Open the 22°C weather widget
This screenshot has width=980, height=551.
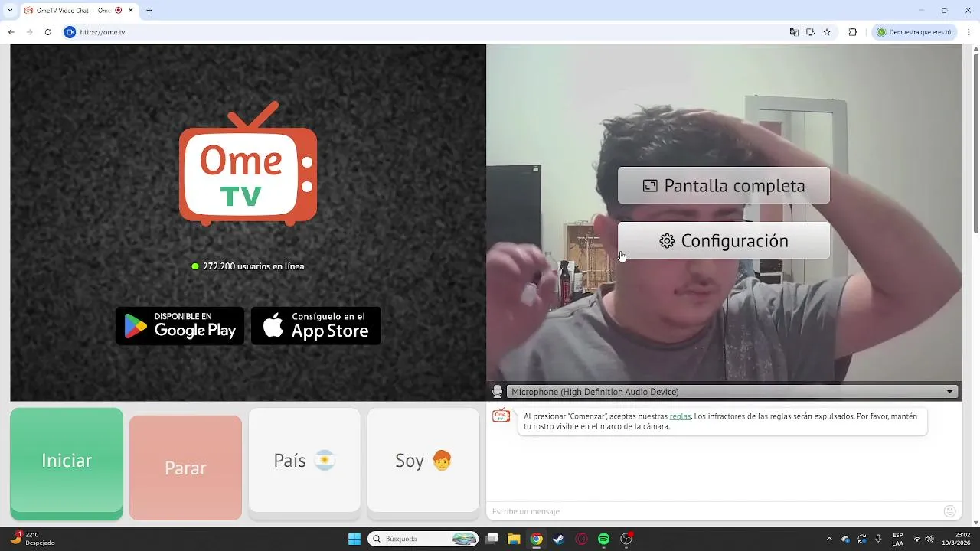point(33,539)
